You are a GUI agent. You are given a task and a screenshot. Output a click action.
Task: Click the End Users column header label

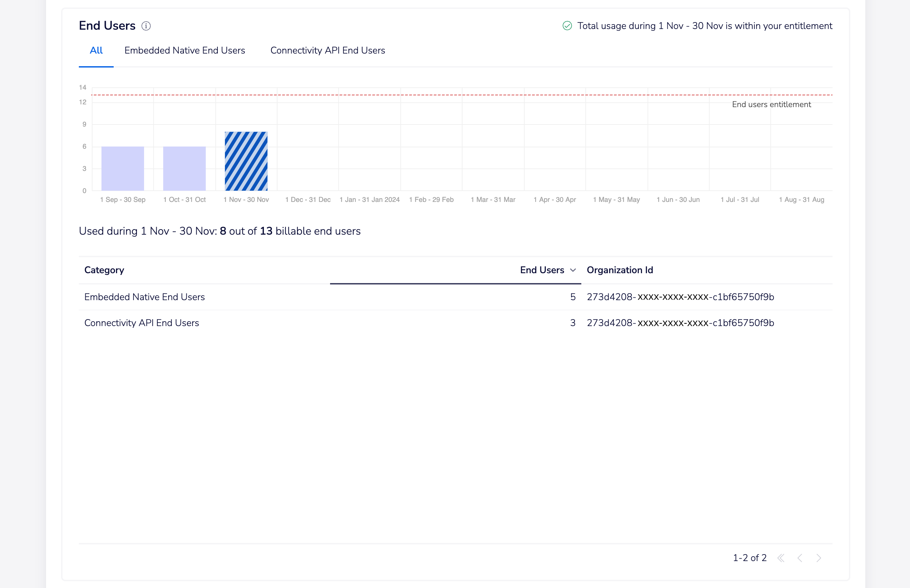click(542, 270)
